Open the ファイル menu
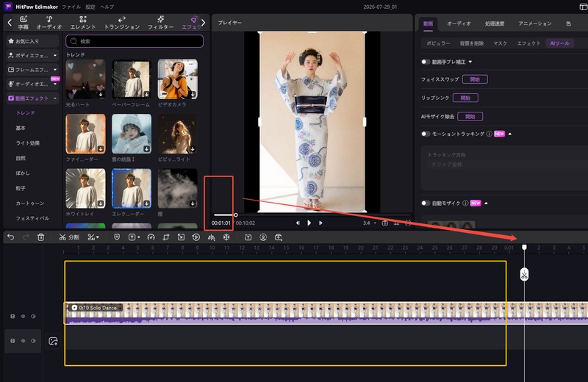588x382 pixels. tap(71, 7)
